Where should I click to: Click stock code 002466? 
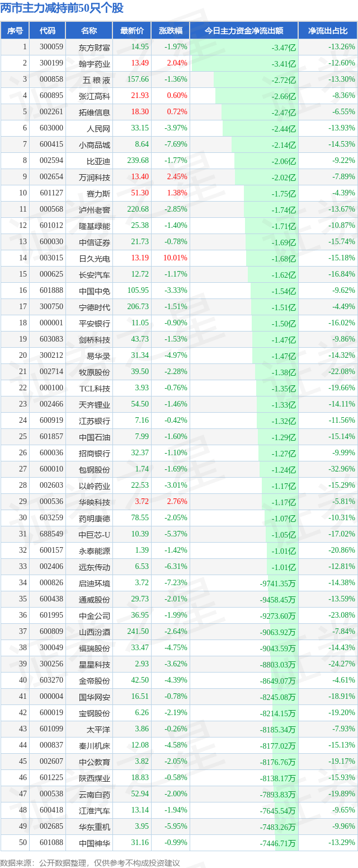pos(51,404)
